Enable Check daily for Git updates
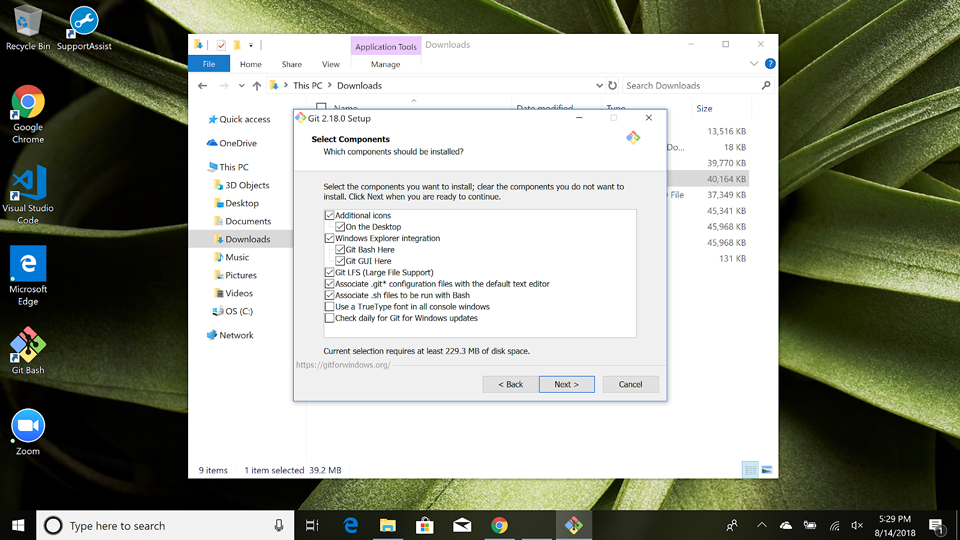960x540 pixels. tap(329, 318)
